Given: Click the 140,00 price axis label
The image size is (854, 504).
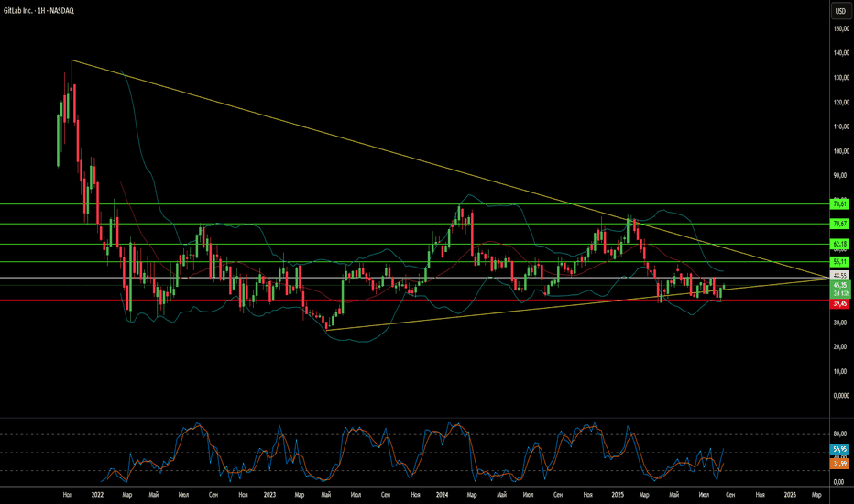Looking at the screenshot, I should click(841, 53).
